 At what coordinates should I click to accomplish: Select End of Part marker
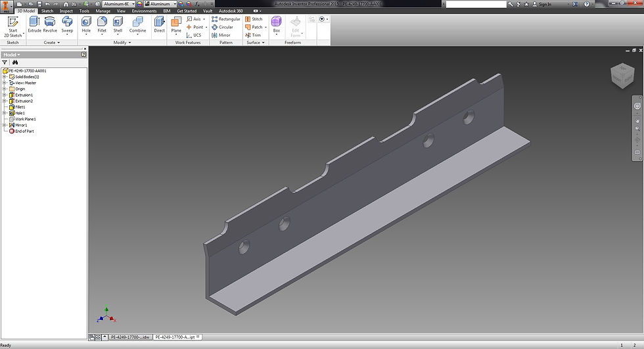tap(21, 131)
